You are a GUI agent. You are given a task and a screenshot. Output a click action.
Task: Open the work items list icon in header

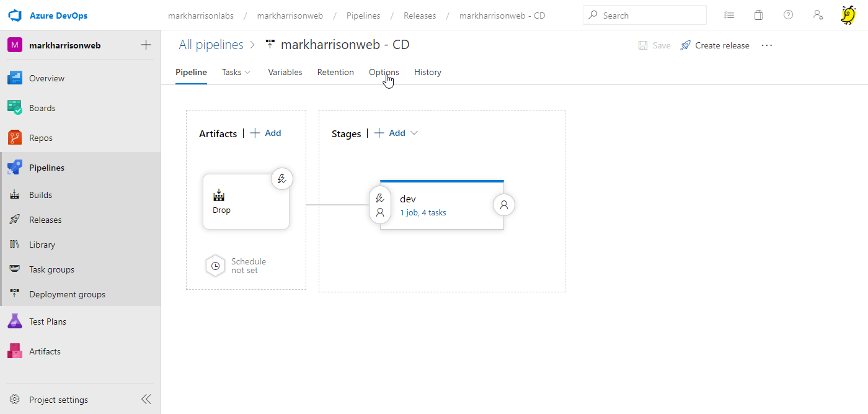[729, 16]
